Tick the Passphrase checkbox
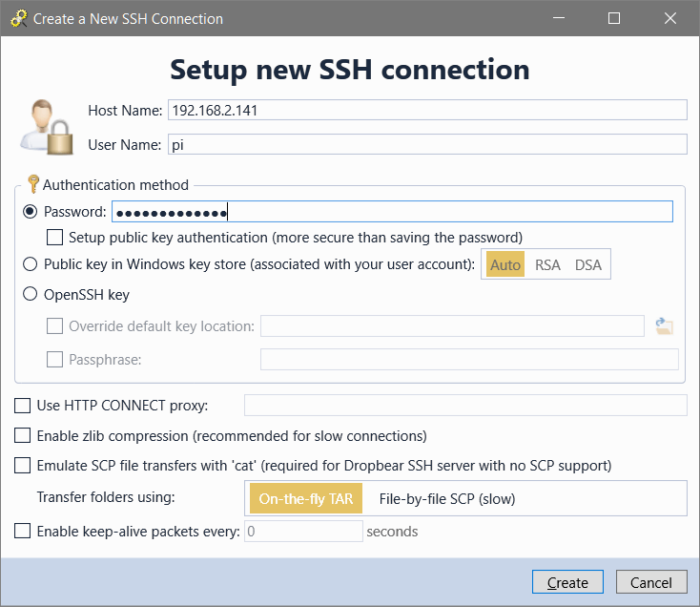The image size is (700, 607). point(54,360)
